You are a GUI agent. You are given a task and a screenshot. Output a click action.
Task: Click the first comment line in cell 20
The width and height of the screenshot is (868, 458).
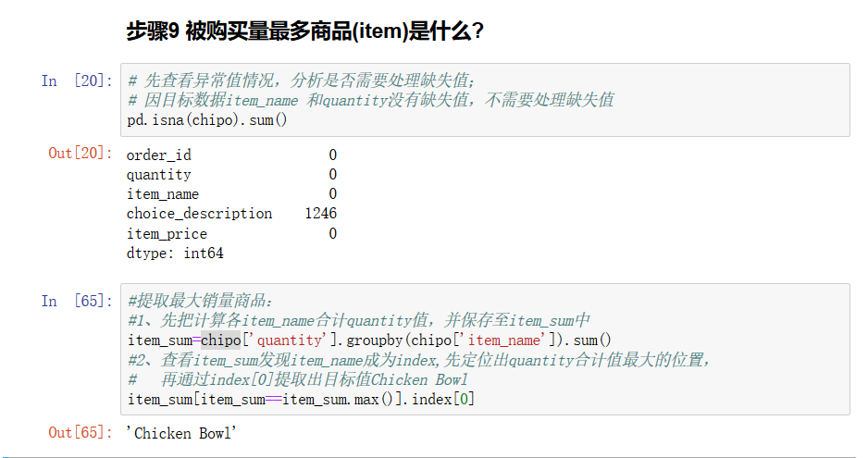(x=302, y=80)
